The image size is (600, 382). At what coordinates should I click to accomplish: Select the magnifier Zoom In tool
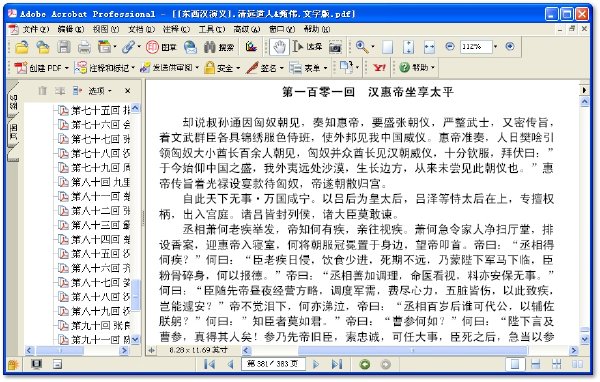tap(361, 47)
